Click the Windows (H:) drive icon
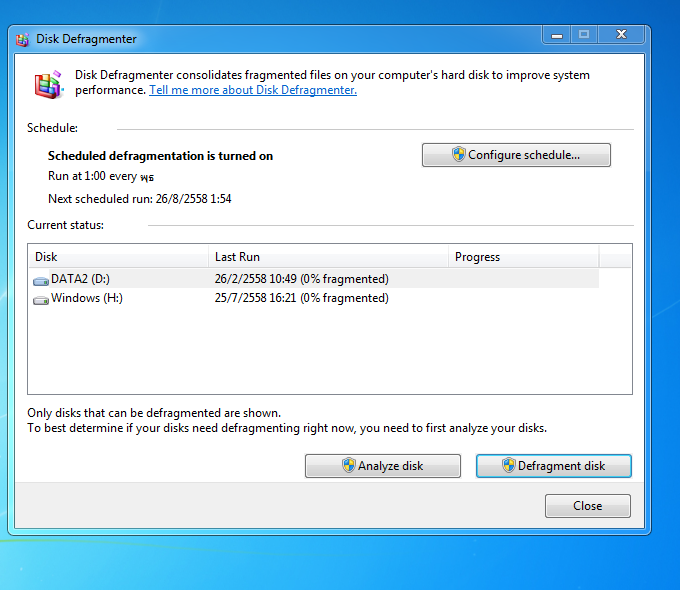The width and height of the screenshot is (680, 590). tap(41, 300)
